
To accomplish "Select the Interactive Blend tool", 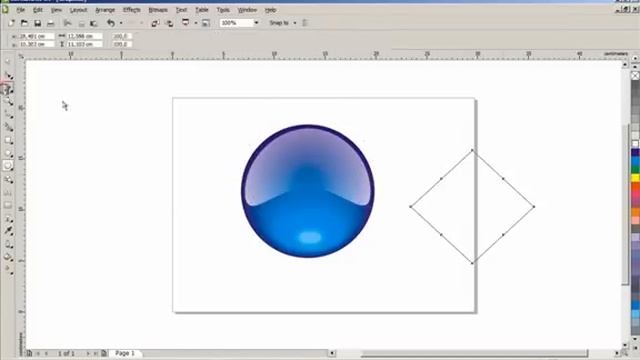I will [8, 218].
